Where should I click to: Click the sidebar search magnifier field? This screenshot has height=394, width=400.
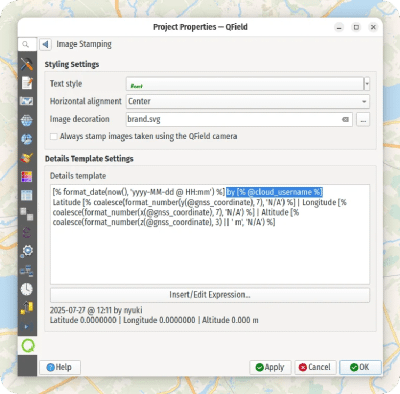pyautogui.click(x=27, y=44)
